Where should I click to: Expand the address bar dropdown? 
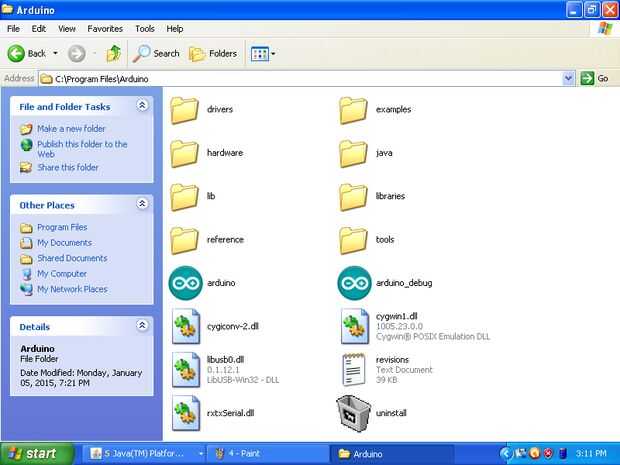tap(568, 78)
